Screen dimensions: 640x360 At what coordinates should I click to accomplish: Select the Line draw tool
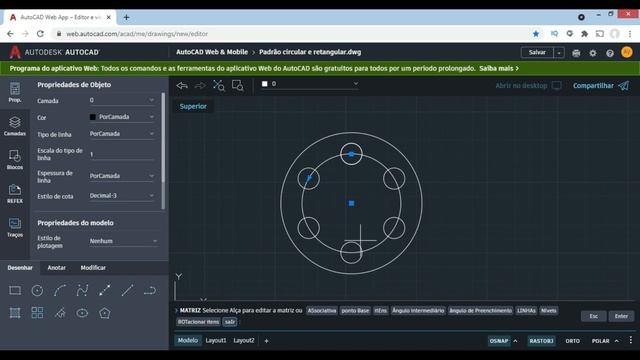point(127,291)
